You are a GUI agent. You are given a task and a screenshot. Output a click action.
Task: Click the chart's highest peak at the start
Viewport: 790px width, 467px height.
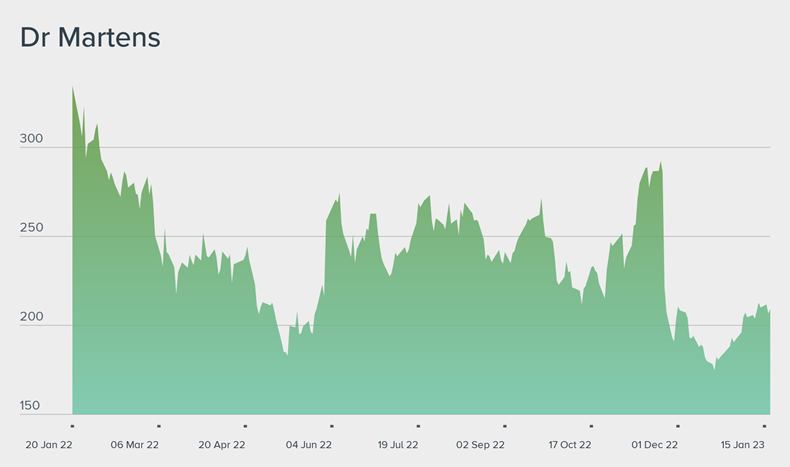[73, 88]
